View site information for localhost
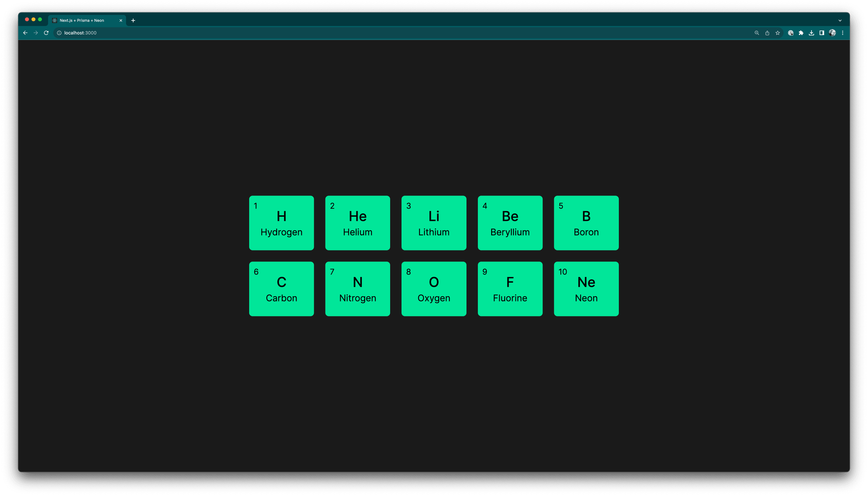868x496 pixels. tap(59, 33)
